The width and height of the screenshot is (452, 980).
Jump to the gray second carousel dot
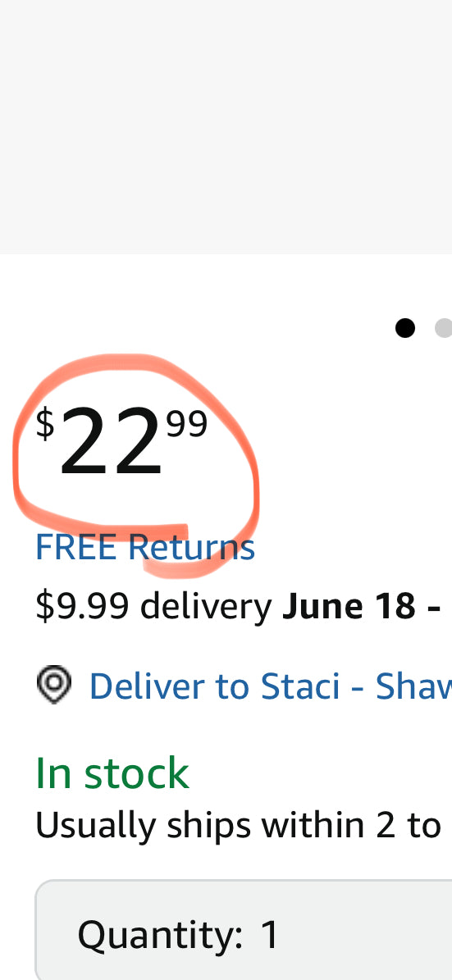pos(443,328)
